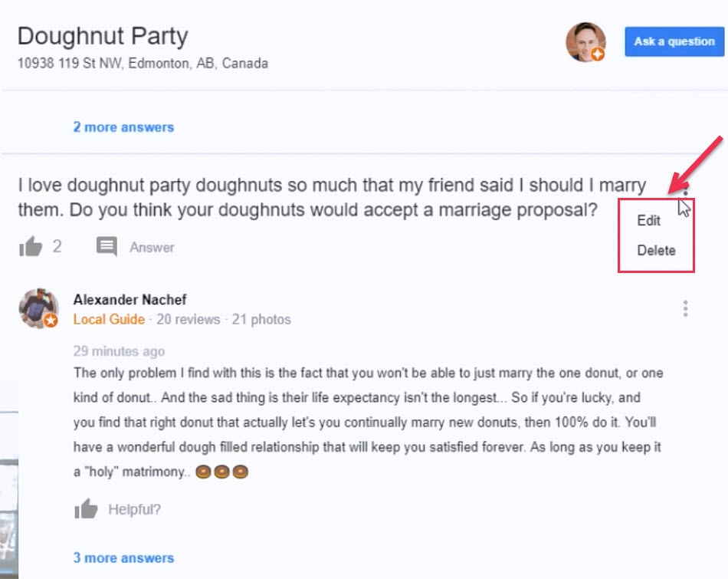Click the Local Guide label
728x579 pixels.
109,319
